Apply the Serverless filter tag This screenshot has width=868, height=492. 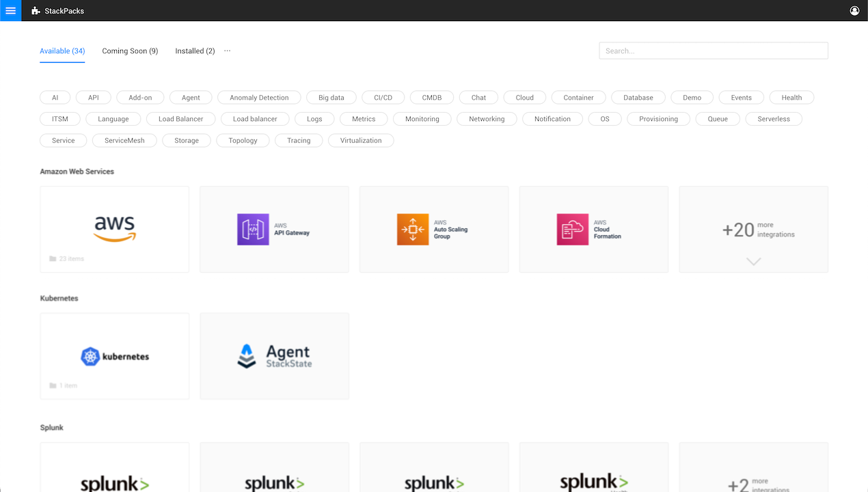[774, 119]
